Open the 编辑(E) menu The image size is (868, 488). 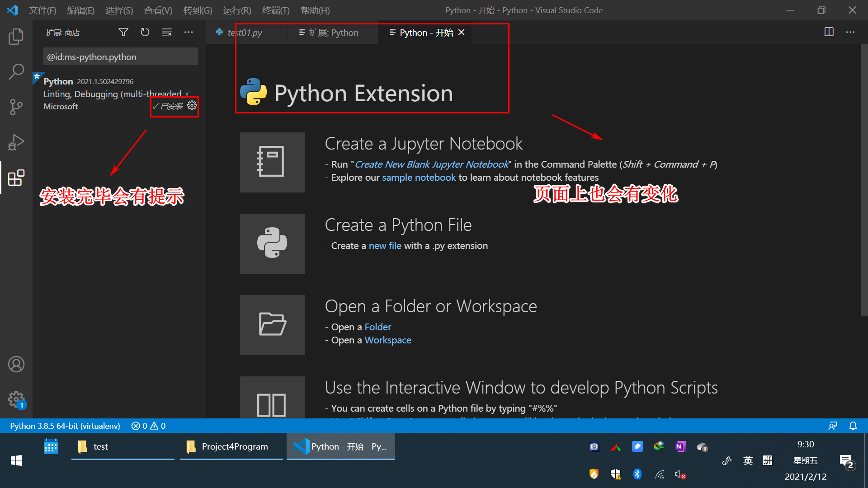[81, 10]
